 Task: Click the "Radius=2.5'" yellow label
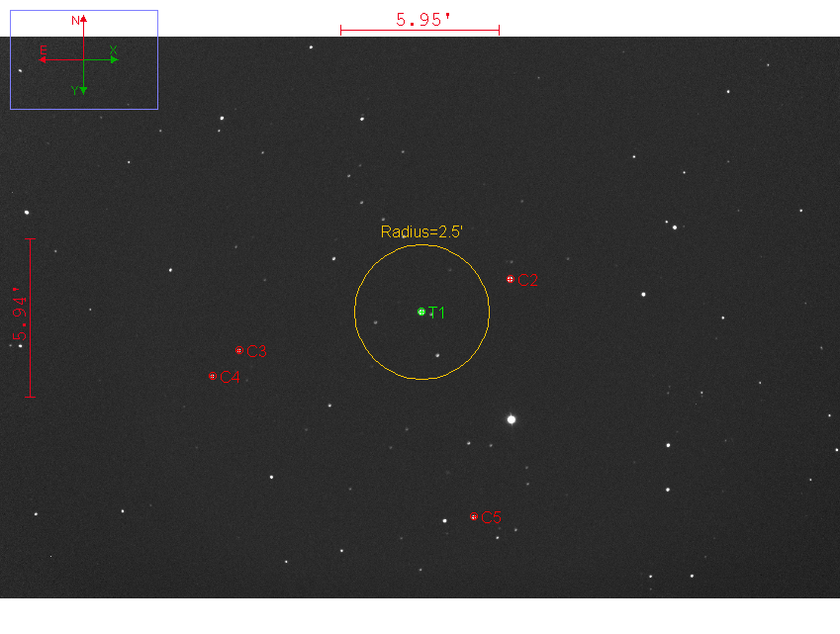click(421, 232)
